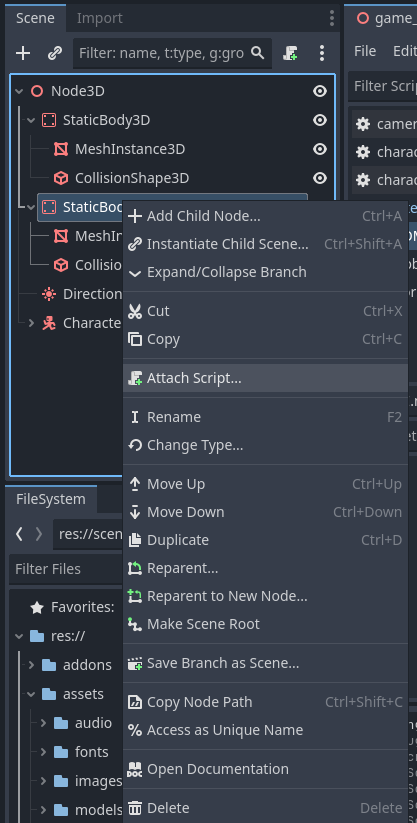
Task: Open the Scene dock three-dot options menu
Action: click(x=322, y=53)
